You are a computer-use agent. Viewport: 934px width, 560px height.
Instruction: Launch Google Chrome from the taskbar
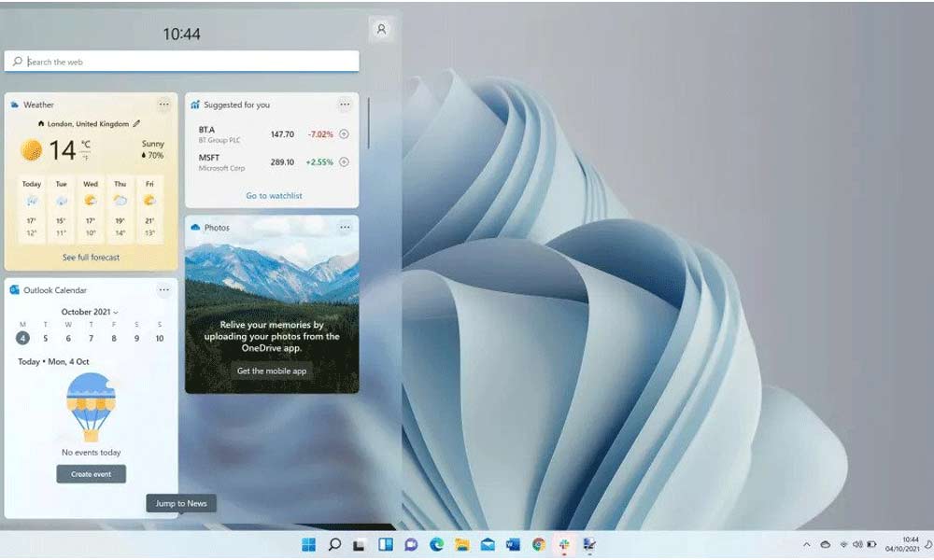(x=538, y=542)
